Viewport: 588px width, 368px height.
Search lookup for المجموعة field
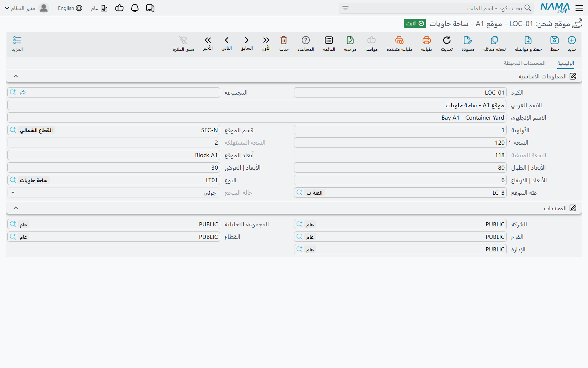13,92
